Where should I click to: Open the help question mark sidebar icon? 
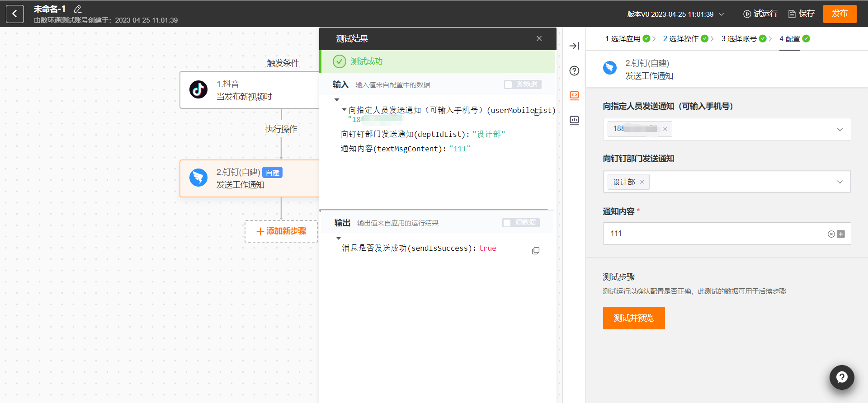pos(574,70)
